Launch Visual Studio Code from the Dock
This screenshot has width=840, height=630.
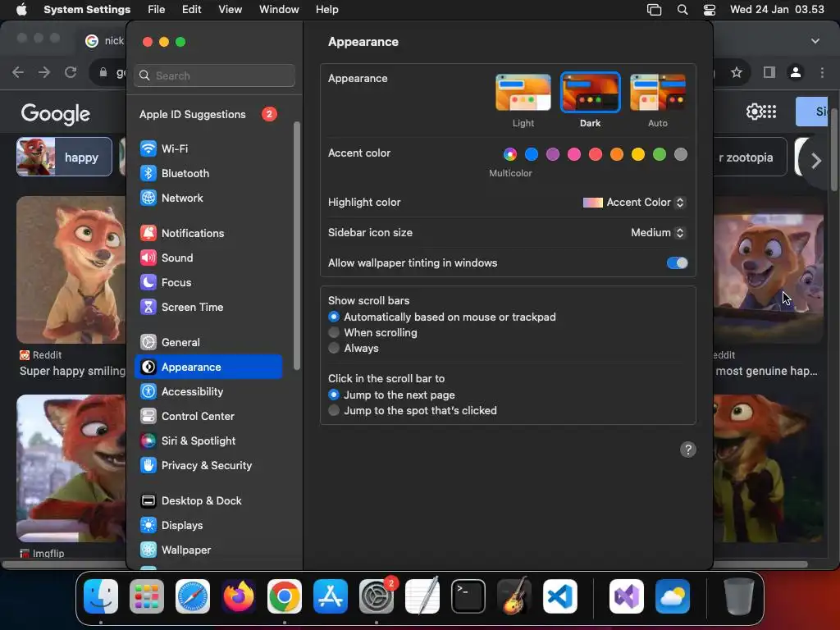click(x=560, y=596)
